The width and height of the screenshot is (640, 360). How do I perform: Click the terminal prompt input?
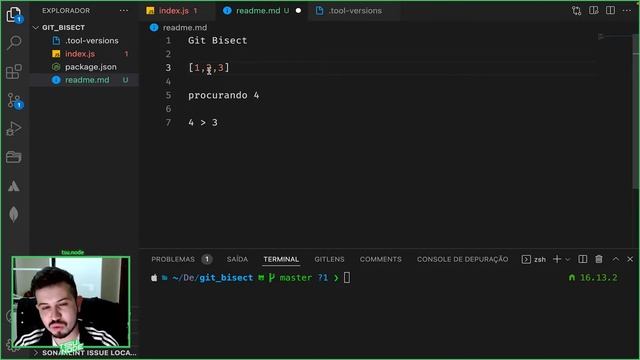click(x=347, y=278)
